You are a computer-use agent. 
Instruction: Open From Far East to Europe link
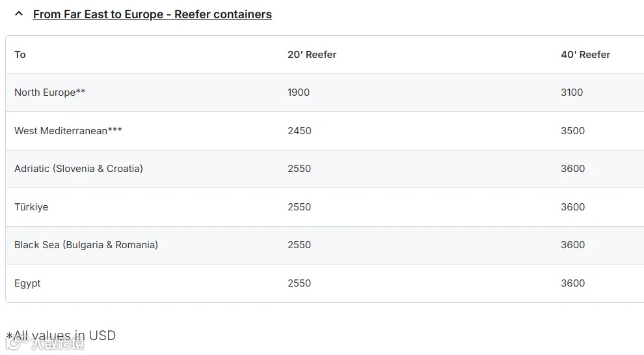tap(152, 14)
